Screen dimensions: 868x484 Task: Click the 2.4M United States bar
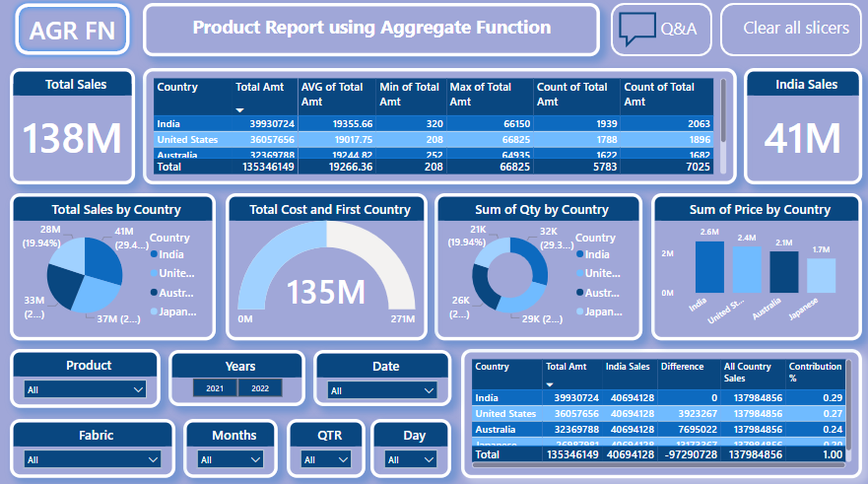click(747, 270)
